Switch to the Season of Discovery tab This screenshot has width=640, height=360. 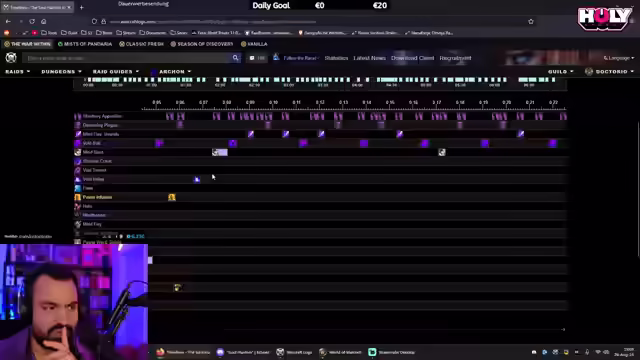[x=202, y=44]
